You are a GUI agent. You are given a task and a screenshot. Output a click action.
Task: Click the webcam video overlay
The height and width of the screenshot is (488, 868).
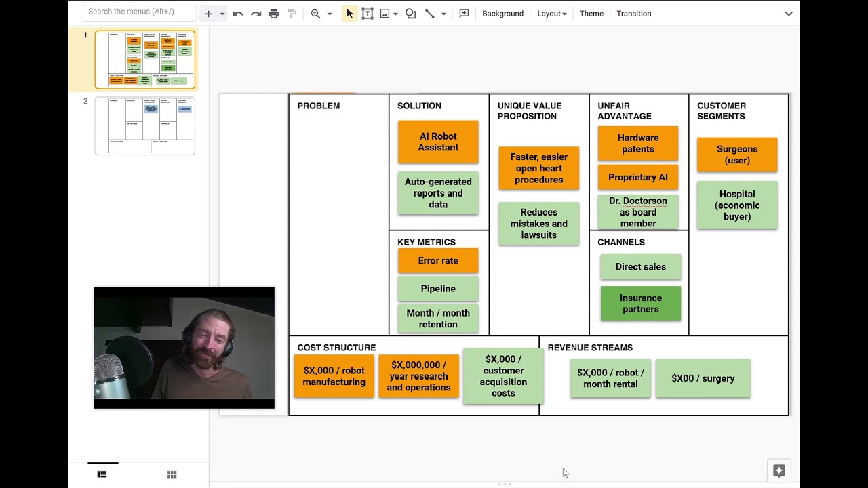[184, 348]
